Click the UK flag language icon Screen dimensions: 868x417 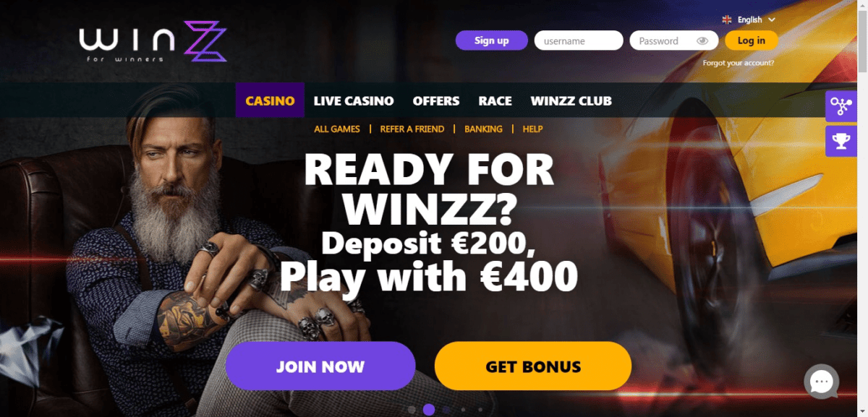[727, 20]
